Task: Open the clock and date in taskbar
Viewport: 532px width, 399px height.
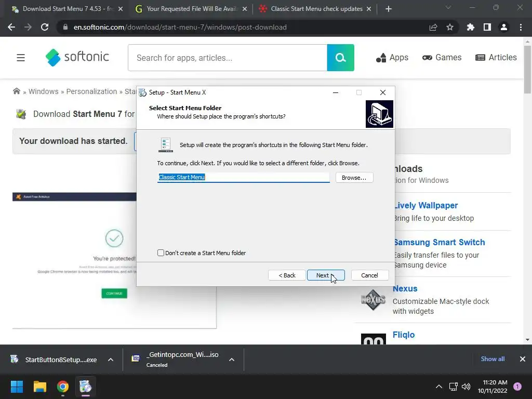Action: pos(493,387)
